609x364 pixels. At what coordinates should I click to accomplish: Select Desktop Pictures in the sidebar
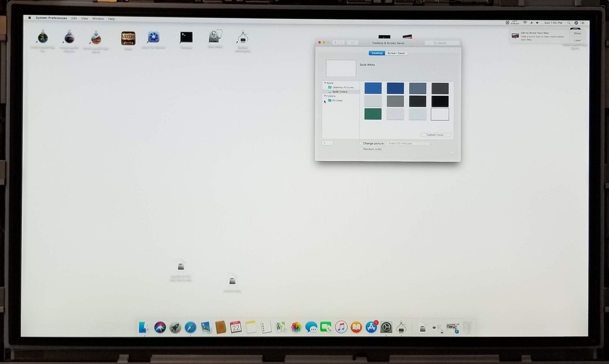[343, 87]
